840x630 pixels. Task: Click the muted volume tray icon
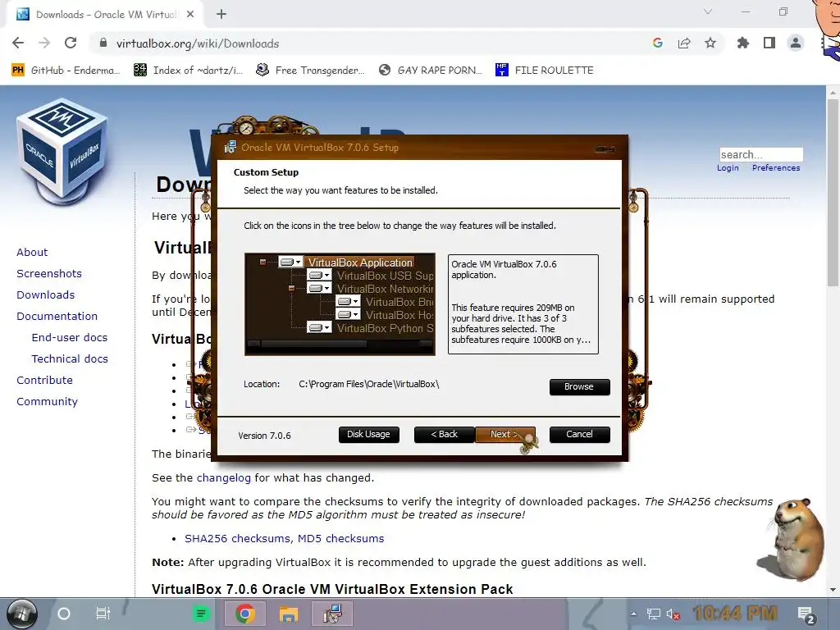click(x=673, y=614)
